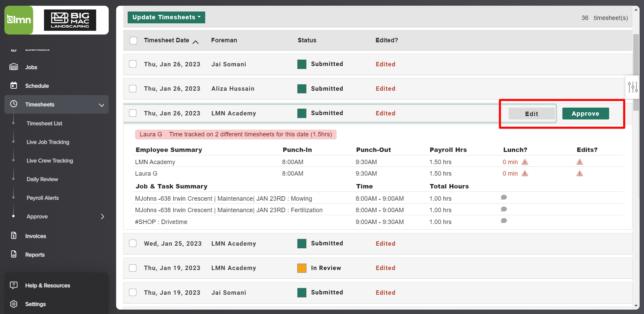
Task: Click edits warning icon in Laura G row
Action: [580, 173]
